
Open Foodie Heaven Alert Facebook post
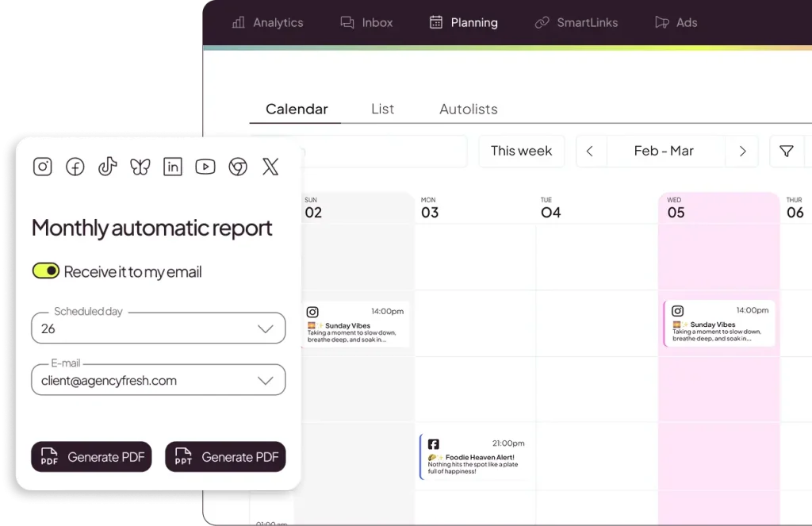click(x=474, y=457)
